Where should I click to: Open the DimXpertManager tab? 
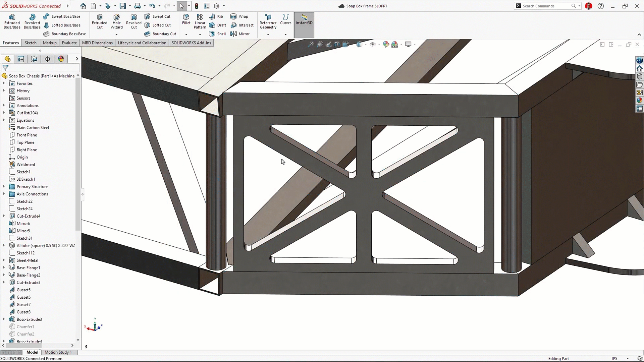point(48,59)
